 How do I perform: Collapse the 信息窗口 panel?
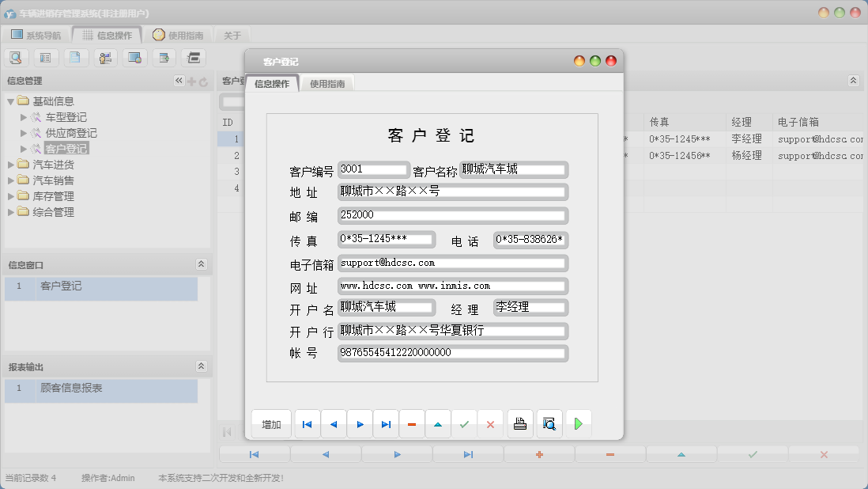[202, 263]
